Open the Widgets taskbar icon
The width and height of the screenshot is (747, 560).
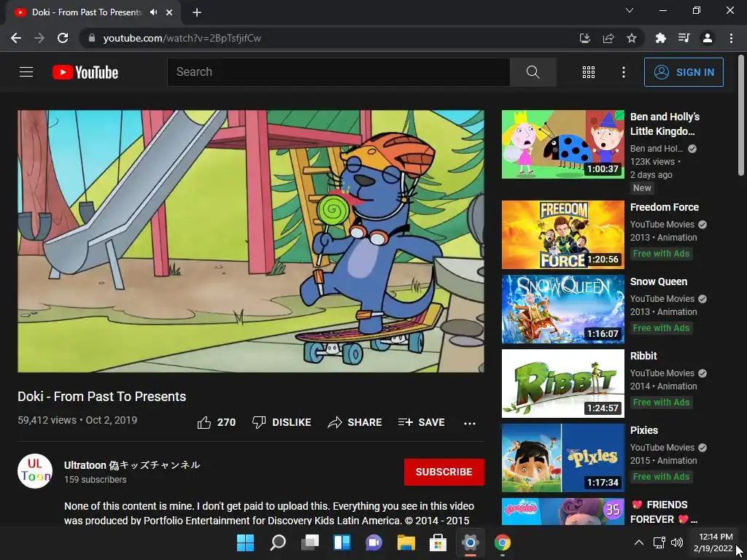[x=342, y=542]
